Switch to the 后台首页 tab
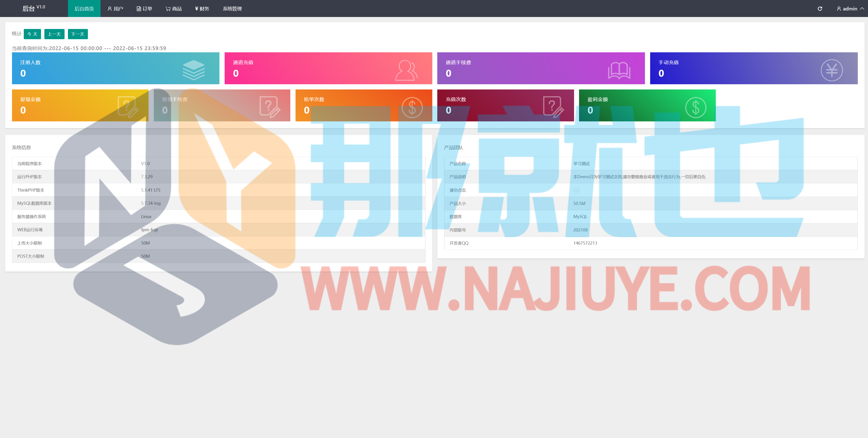This screenshot has height=438, width=868. pos(84,9)
